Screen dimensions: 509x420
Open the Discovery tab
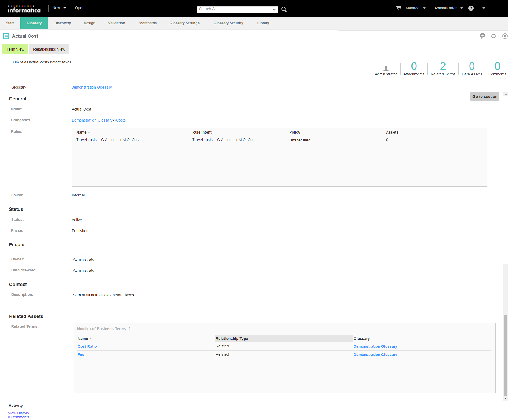[63, 23]
